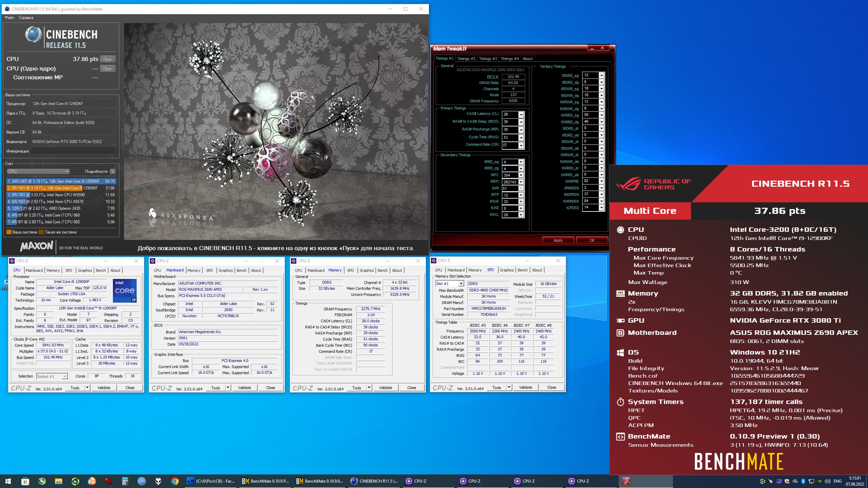
Task: Open the Windows Start menu
Action: (x=8, y=481)
